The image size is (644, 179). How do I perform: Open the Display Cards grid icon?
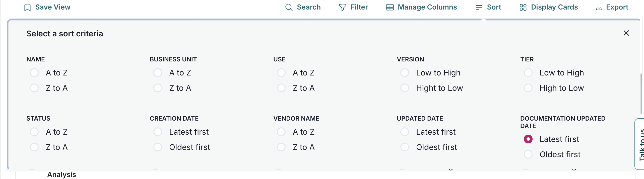pos(523,7)
